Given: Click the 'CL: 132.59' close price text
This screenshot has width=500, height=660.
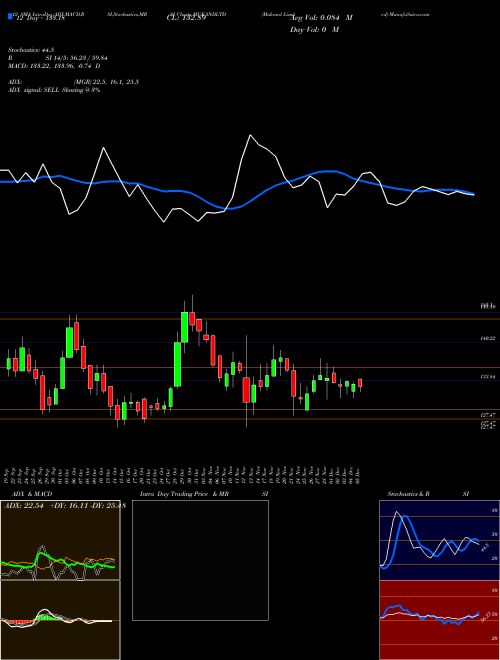Looking at the screenshot, I should [x=186, y=18].
